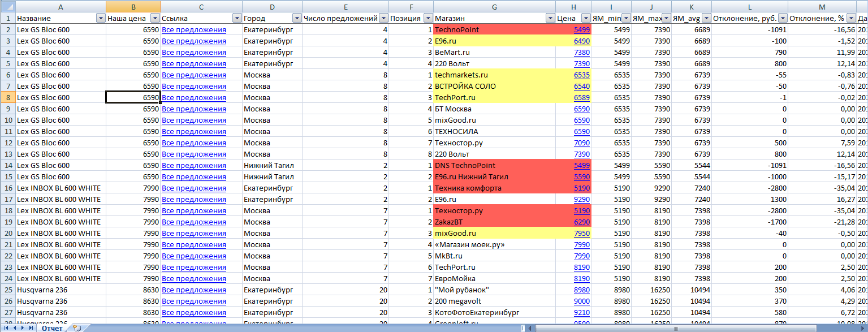
Task: Select Lex INBOX BL 600 WHITE in row 16
Action: (x=61, y=188)
